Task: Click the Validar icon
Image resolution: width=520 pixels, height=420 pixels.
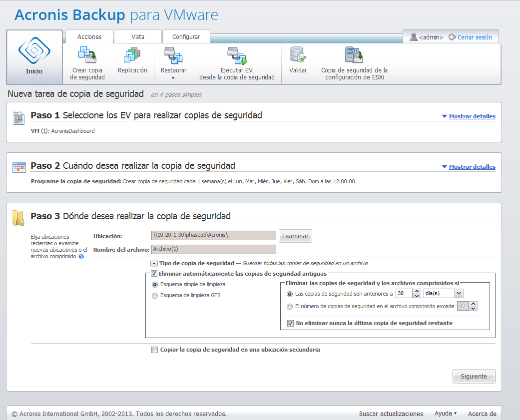Action: pyautogui.click(x=298, y=55)
